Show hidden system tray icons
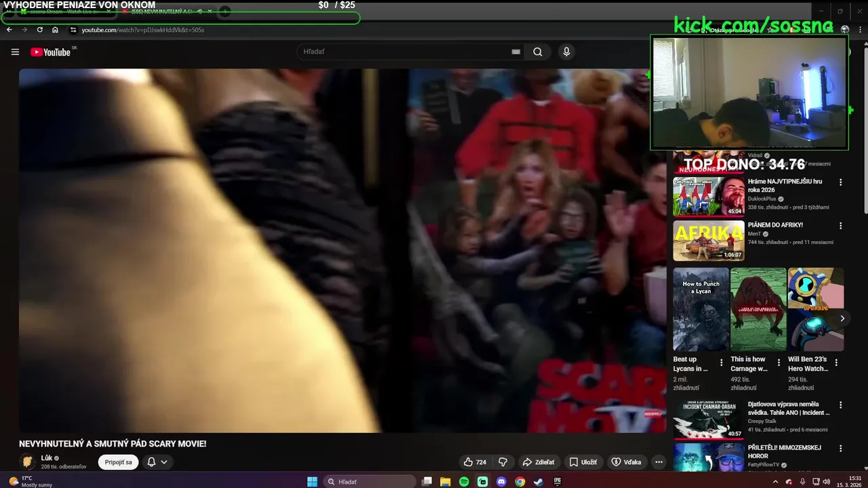The width and height of the screenshot is (868, 488). [x=776, y=482]
